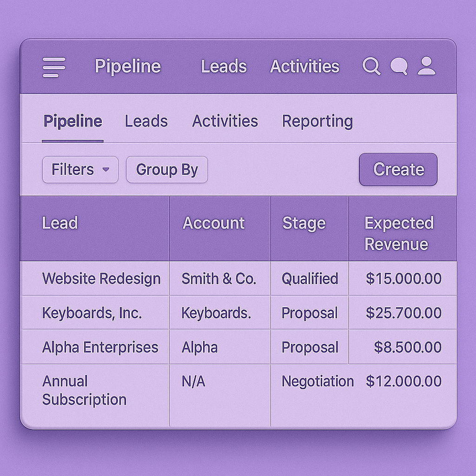Click the Keyboards, Inc. lead name

pos(92,313)
